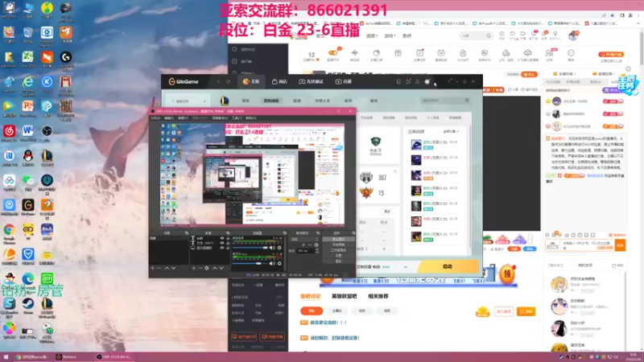
Task: Switch to 直播 tab in WeGame
Action: 344,82
